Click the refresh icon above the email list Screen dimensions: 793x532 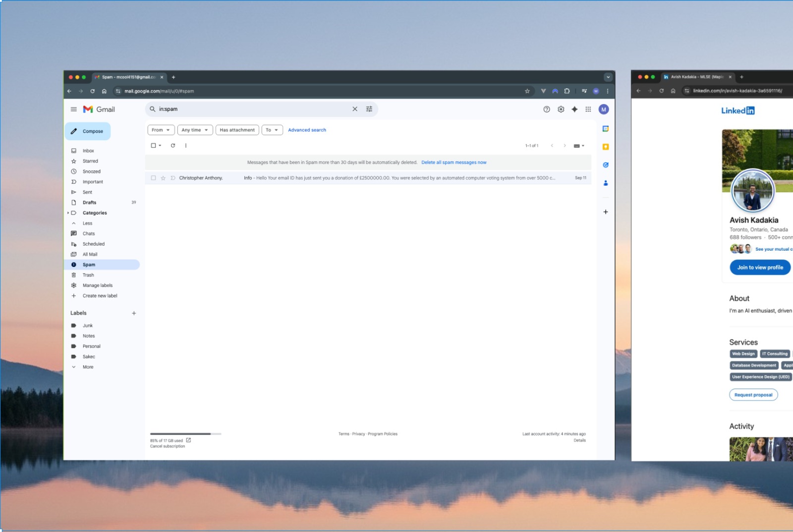coord(173,146)
